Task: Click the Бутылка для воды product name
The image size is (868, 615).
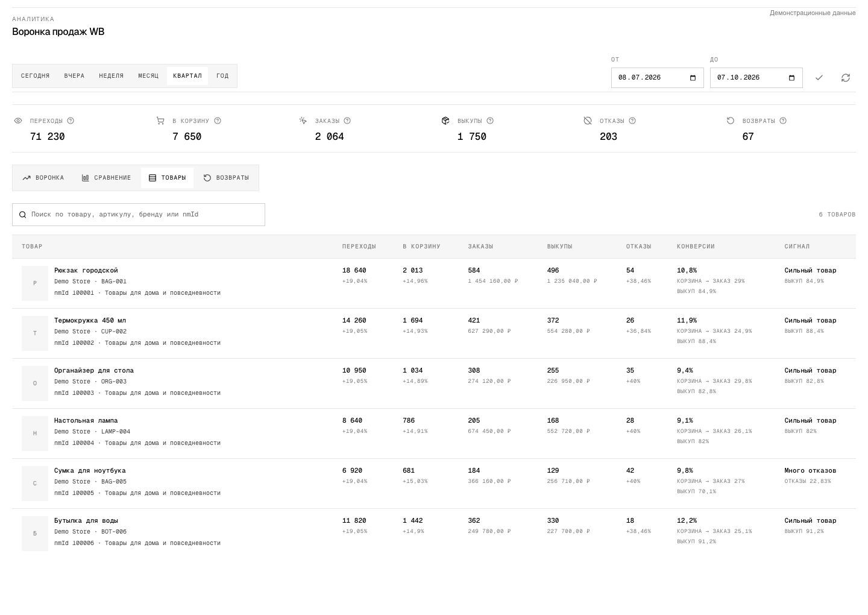Action: pos(86,521)
